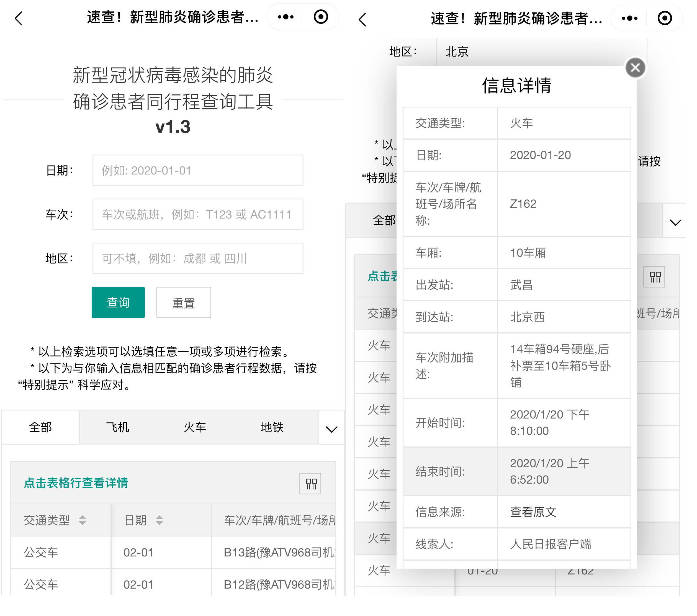Switch to the 飞机 tab
Viewport: 697px width, 616px height.
pyautogui.click(x=118, y=427)
